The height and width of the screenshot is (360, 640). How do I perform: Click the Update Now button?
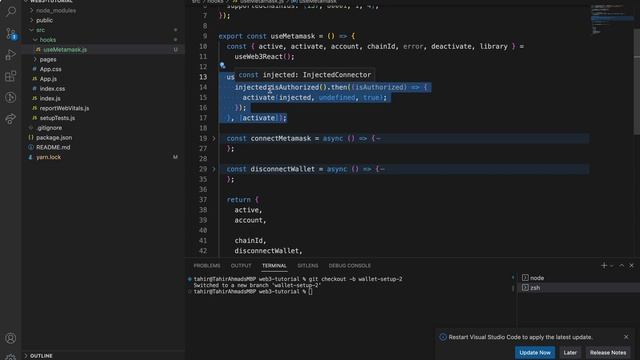tap(535, 353)
